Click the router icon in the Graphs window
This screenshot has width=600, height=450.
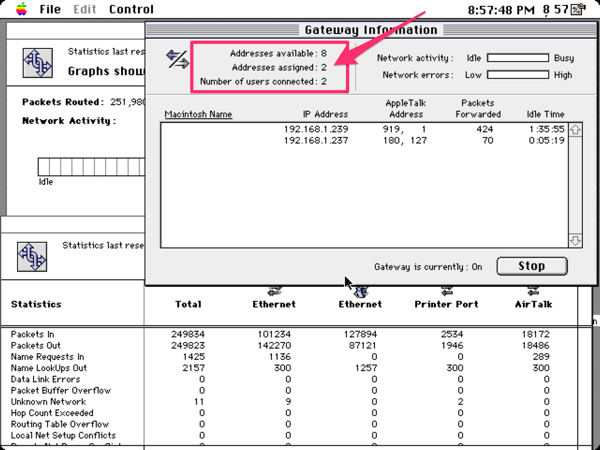coord(38,63)
